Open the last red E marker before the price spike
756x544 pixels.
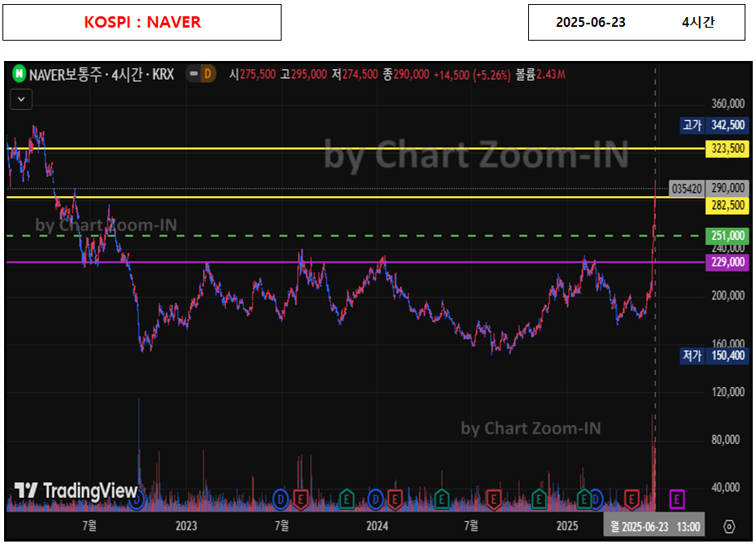pyautogui.click(x=631, y=499)
